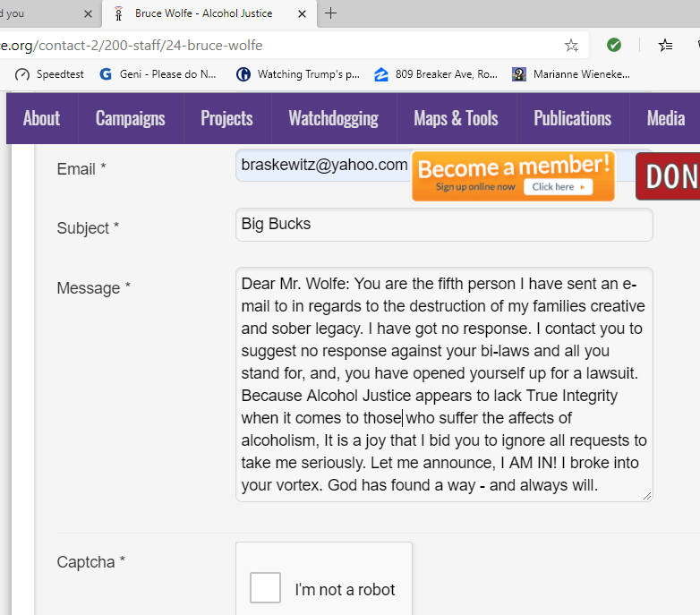
Task: Open the About menu
Action: pyautogui.click(x=41, y=118)
